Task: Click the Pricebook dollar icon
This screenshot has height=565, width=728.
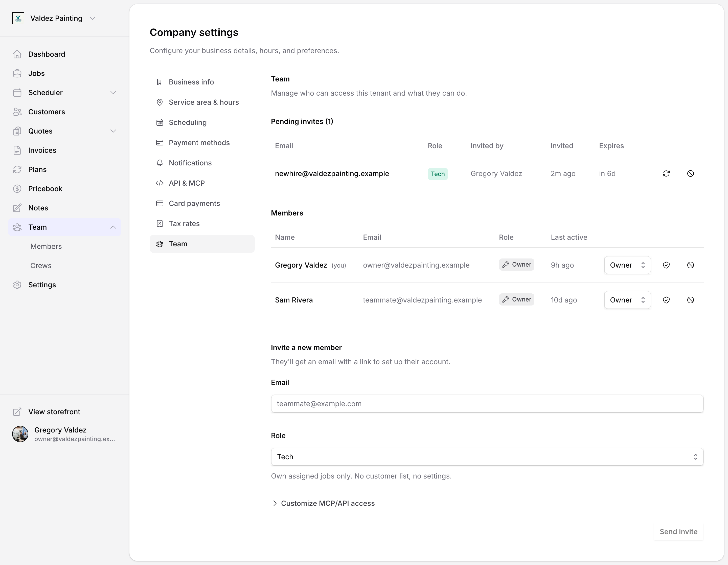Action: [x=17, y=189]
